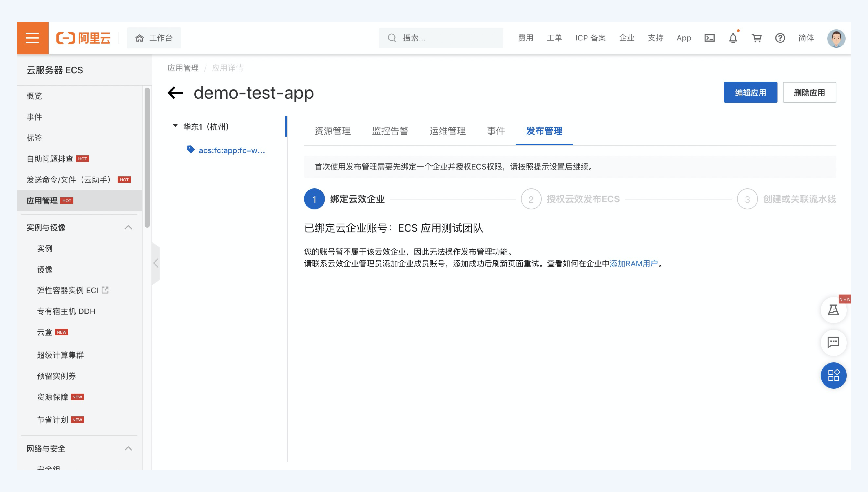Screen dimensions: 868x492
Task: Click the tag icon beside acs:fc:app
Action: click(191, 149)
